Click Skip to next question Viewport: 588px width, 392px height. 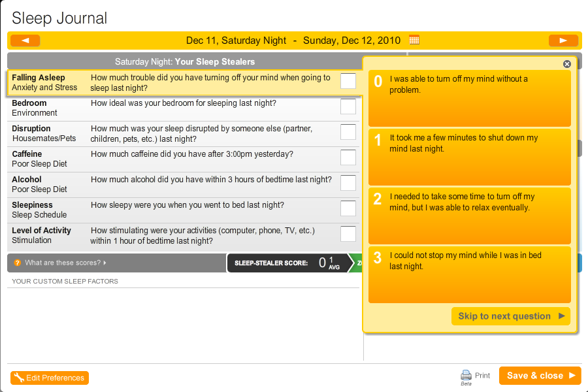tap(511, 316)
